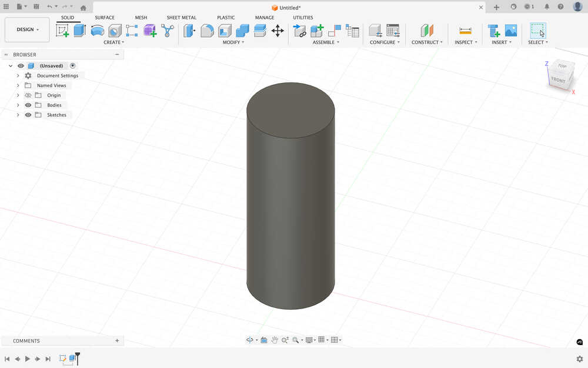Expand the Bodies folder
588x368 pixels.
click(x=18, y=105)
